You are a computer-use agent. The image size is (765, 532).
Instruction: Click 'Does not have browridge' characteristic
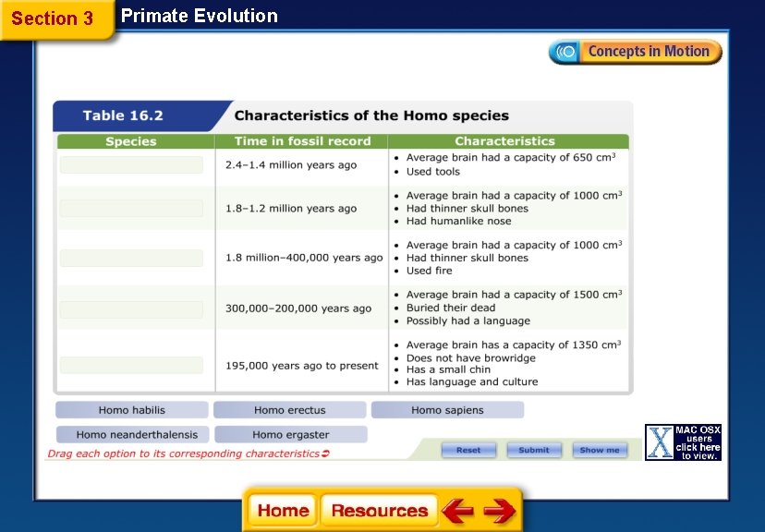click(x=471, y=358)
